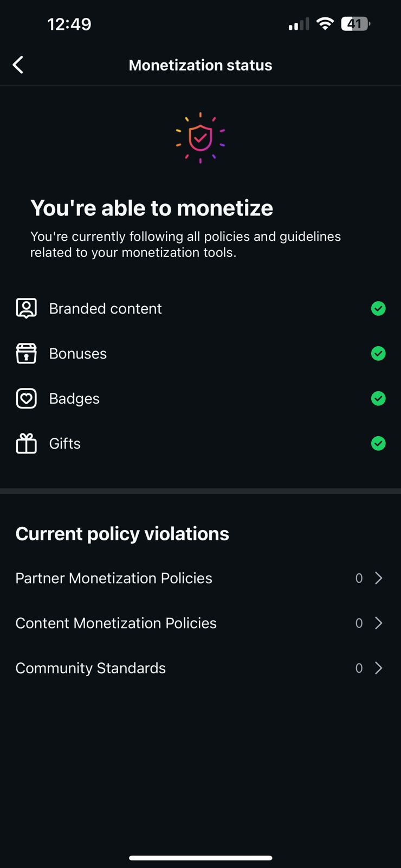The height and width of the screenshot is (868, 401).
Task: Tap the green check beside Gifts
Action: point(378,443)
